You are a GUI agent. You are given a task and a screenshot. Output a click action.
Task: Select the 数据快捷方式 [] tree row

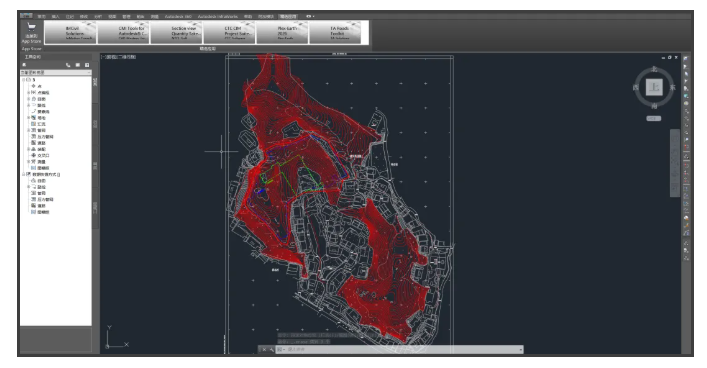(x=46, y=174)
